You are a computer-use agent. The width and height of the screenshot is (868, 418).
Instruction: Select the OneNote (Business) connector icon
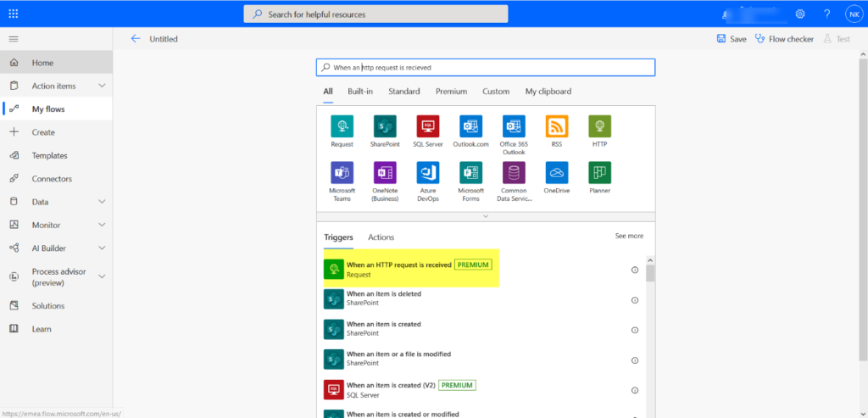pos(385,173)
